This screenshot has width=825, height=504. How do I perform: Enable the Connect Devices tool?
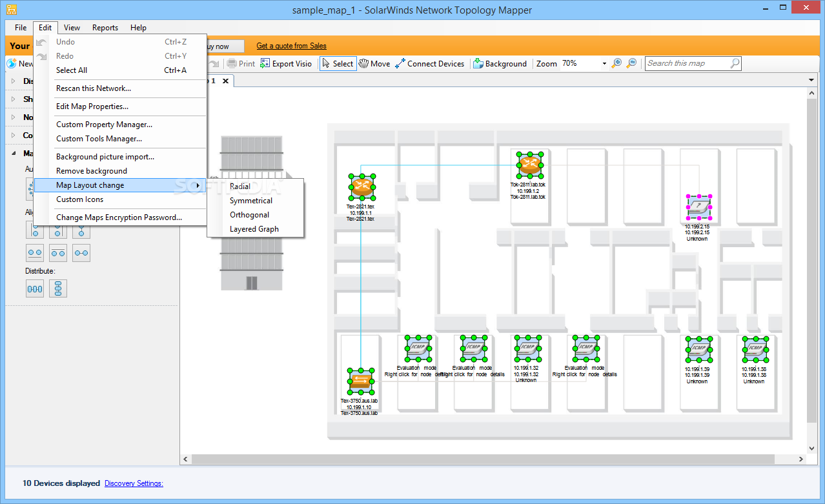click(x=430, y=63)
